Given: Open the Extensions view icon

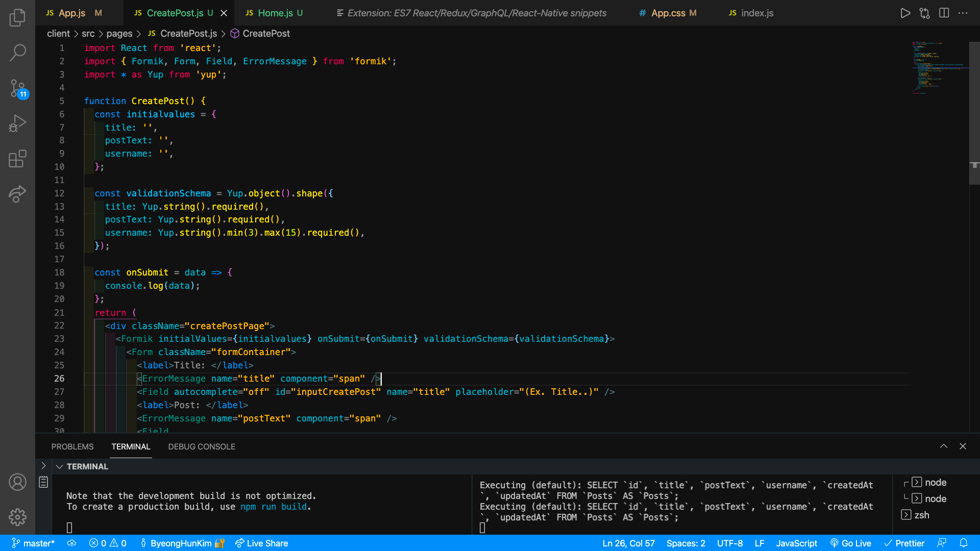Looking at the screenshot, I should pos(17,159).
